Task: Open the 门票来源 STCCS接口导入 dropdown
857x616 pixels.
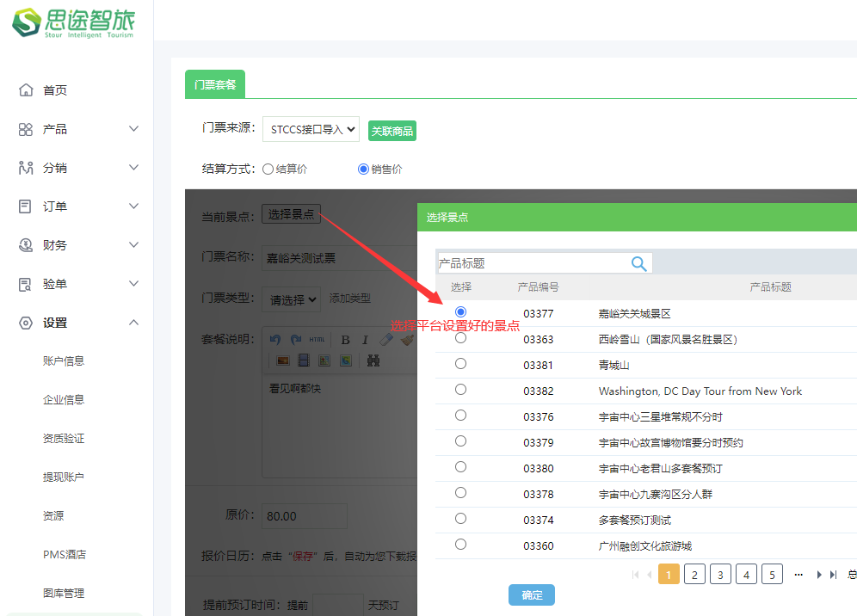Action: point(311,129)
